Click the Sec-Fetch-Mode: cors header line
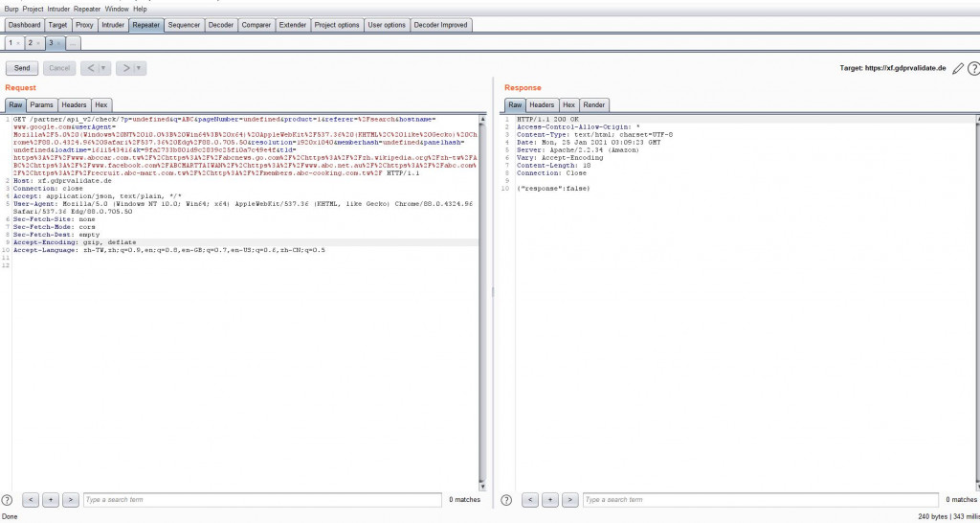This screenshot has width=980, height=523. [54, 226]
